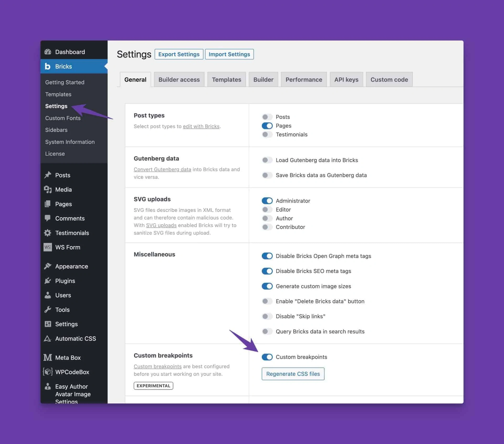Enable Load Gutenberg data into Bricks

coord(267,160)
